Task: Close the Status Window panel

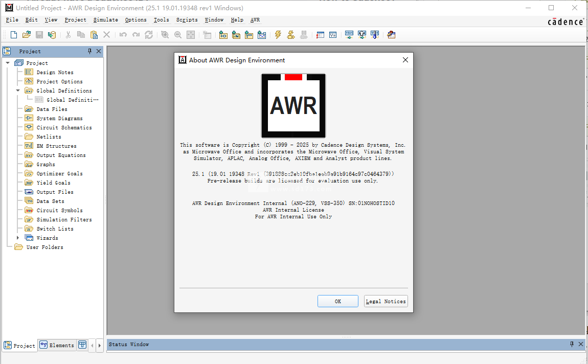Action: coord(580,344)
